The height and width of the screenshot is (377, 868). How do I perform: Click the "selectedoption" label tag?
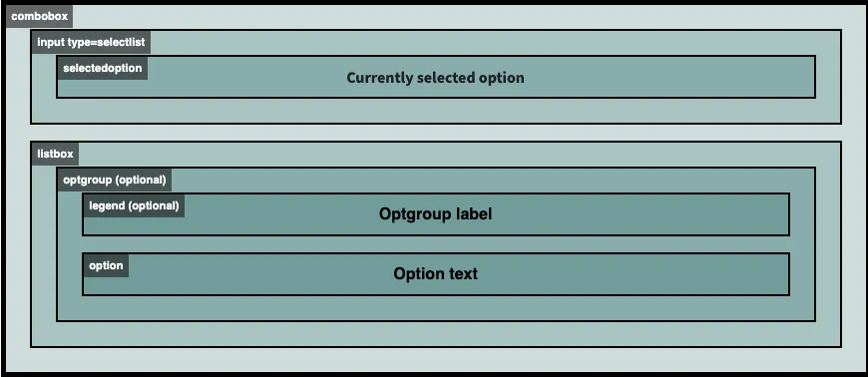(x=103, y=68)
